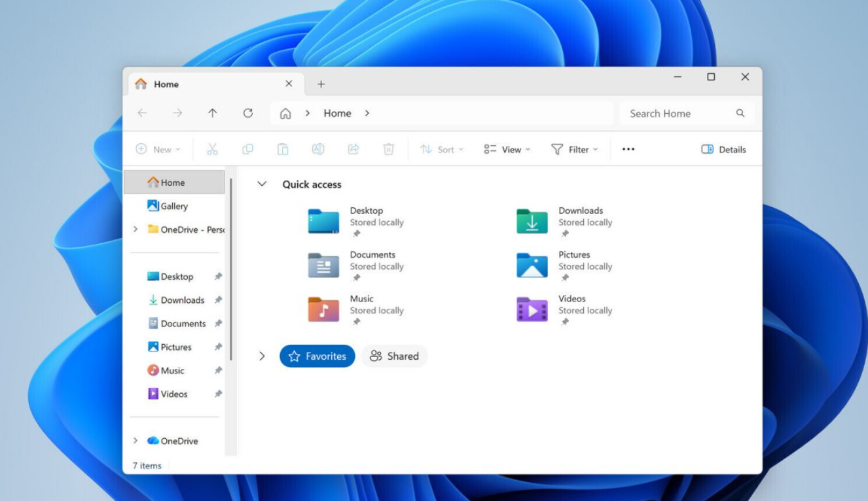Go up one directory level
The image size is (868, 501).
[213, 113]
